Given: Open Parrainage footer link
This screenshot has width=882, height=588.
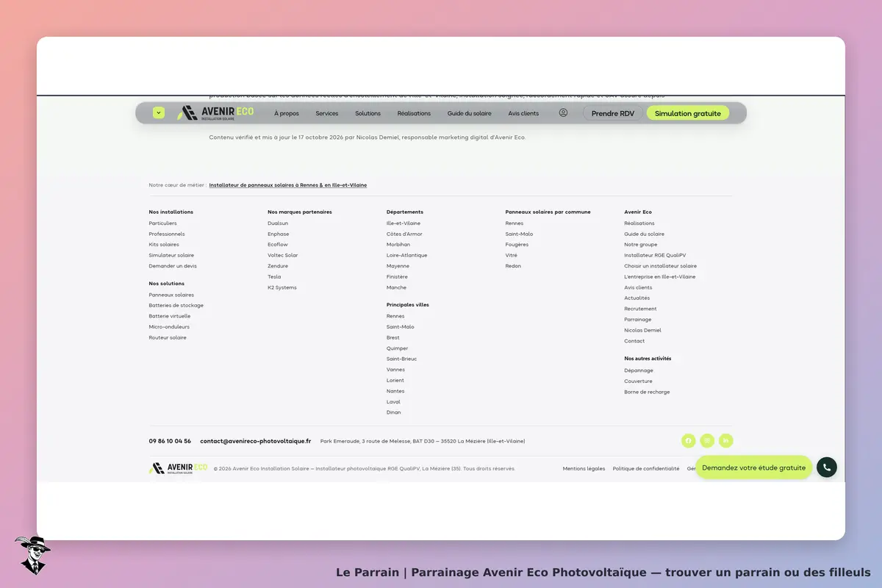Looking at the screenshot, I should 638,320.
